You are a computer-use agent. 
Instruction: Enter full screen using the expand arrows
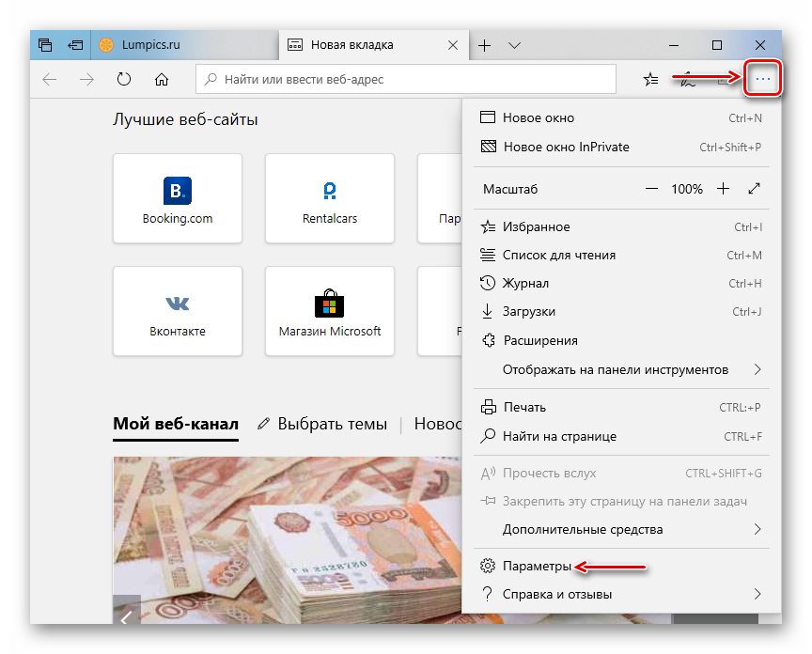tap(754, 189)
